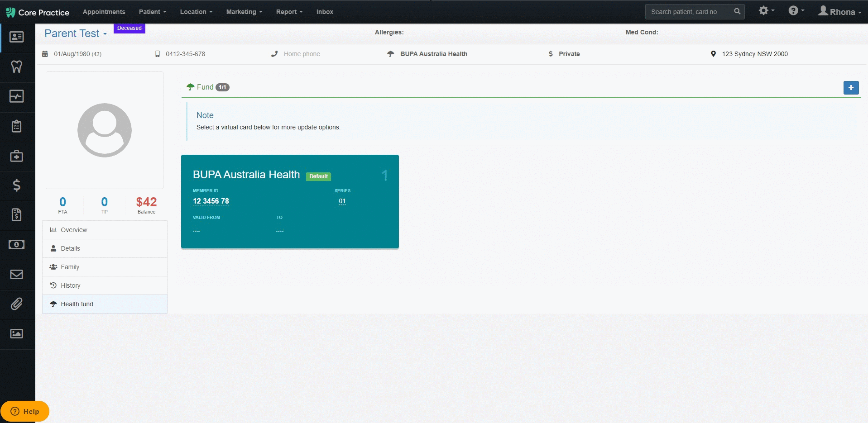Open the paperclip attachments sidebar icon
This screenshot has height=423, width=868.
17,304
